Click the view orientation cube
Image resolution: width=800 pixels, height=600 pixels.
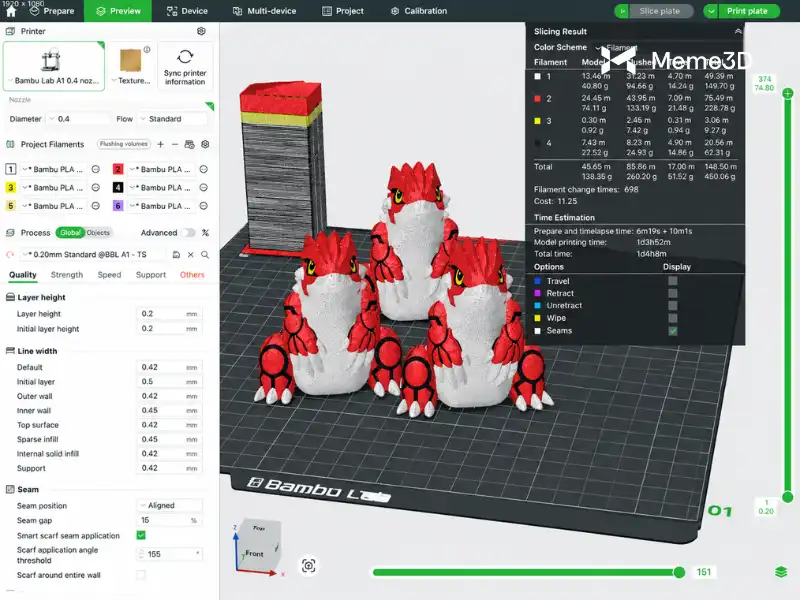click(x=260, y=546)
